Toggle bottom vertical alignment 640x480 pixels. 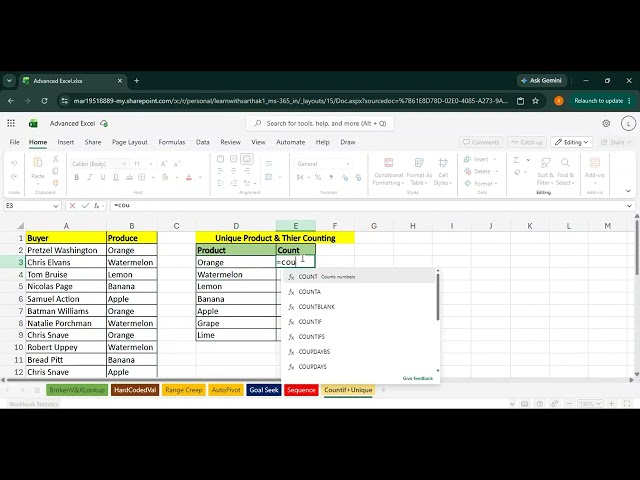(247, 159)
